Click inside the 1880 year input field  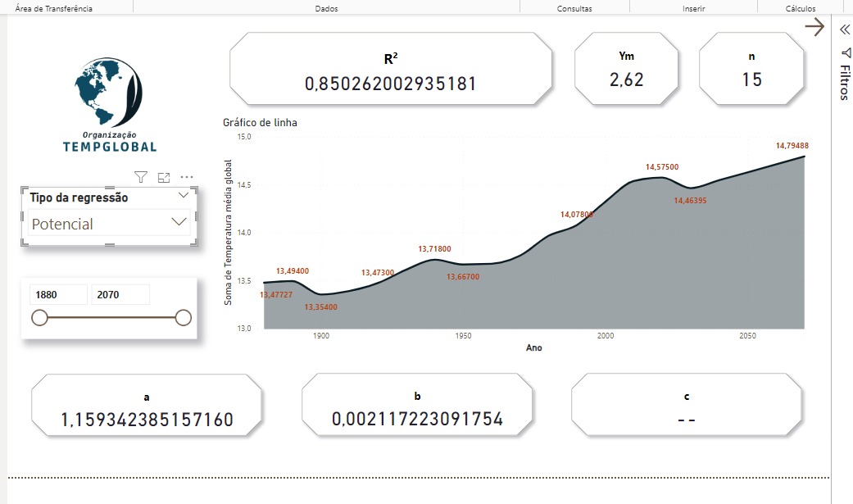coord(57,293)
